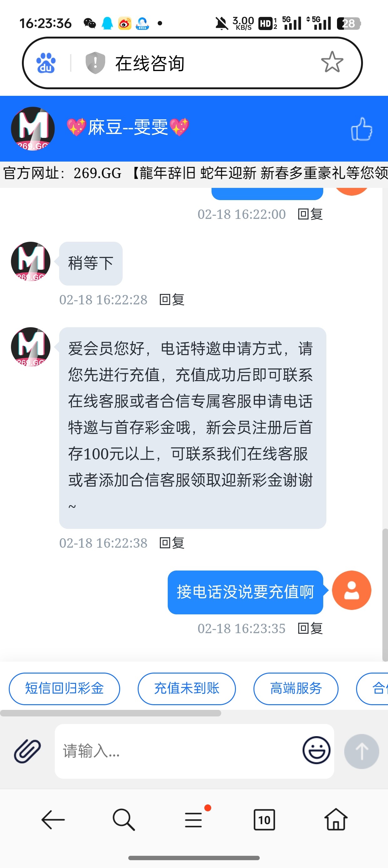The width and height of the screenshot is (388, 868).
Task: Open the emoji smiley picker
Action: click(x=316, y=750)
